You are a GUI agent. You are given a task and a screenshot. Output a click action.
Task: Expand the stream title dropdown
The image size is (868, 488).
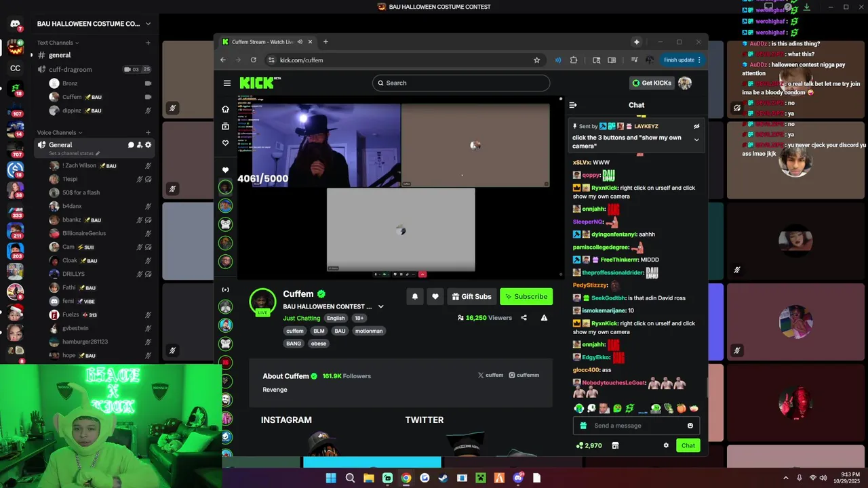(380, 306)
